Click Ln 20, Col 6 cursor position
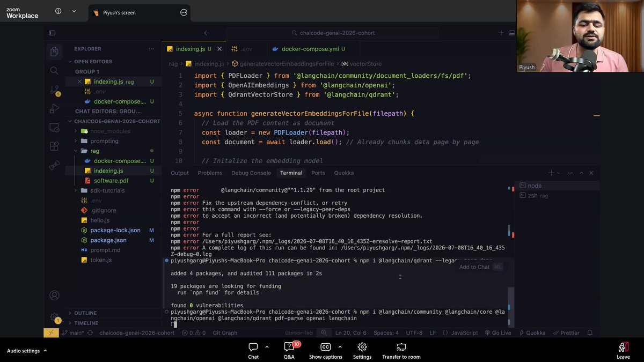 351,333
